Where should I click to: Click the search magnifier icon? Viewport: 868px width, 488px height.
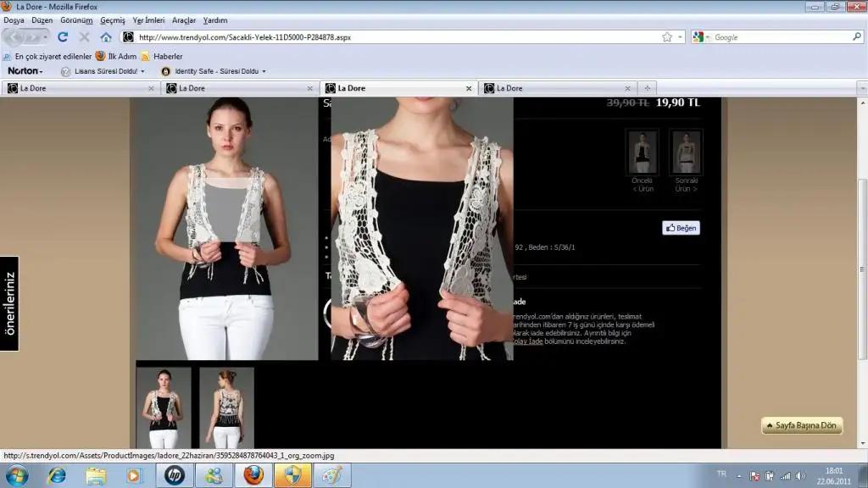[x=856, y=37]
